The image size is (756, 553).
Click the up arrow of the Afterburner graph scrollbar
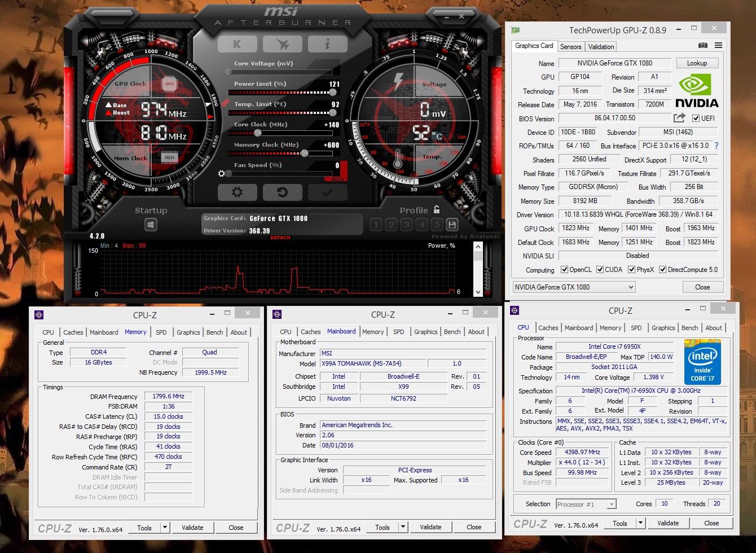[x=478, y=247]
